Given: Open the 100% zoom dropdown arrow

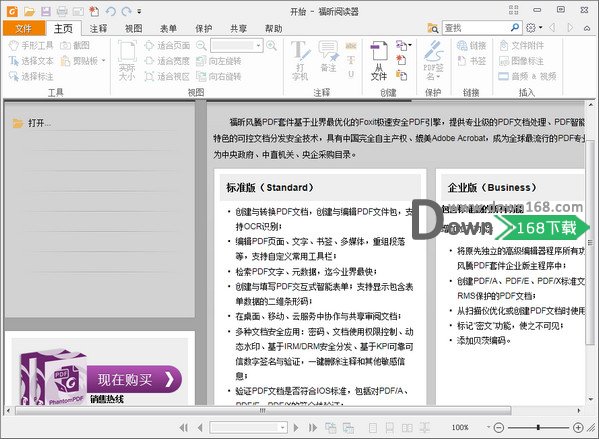Looking at the screenshot, I should coord(488,427).
